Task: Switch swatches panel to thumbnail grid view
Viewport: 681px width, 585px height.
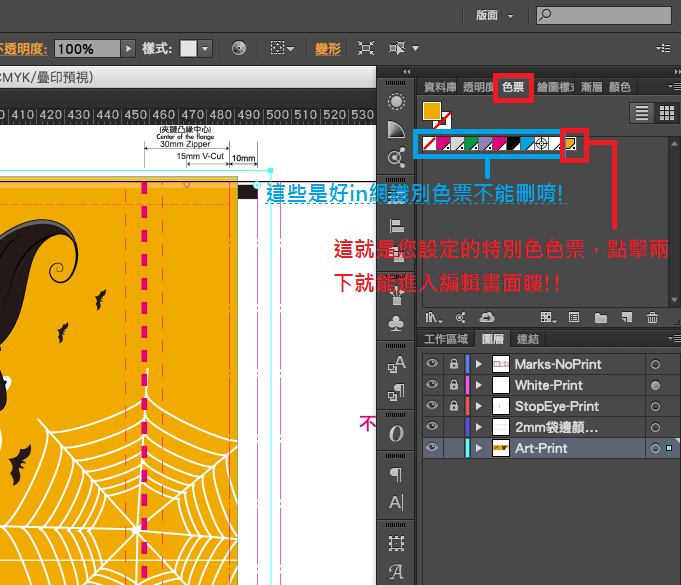Action: point(664,113)
